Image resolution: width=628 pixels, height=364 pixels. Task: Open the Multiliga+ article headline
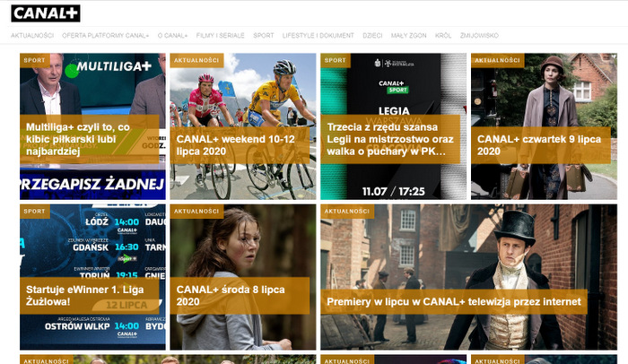point(90,139)
